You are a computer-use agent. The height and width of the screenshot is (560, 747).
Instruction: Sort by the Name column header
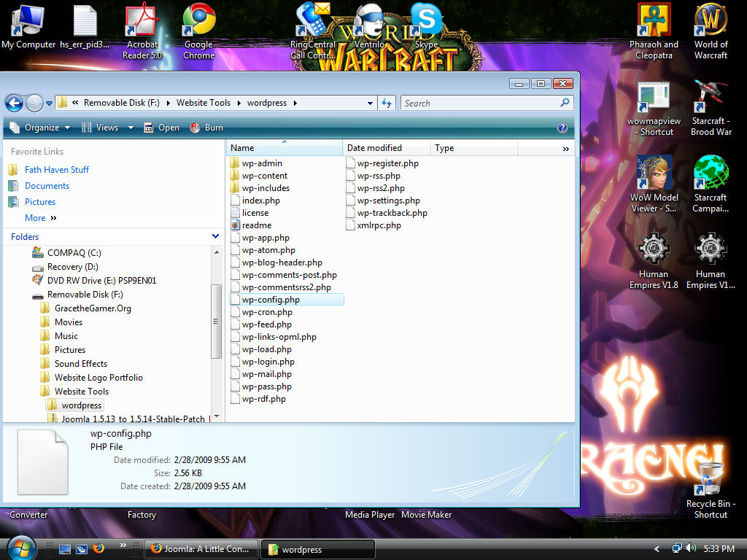(x=285, y=148)
